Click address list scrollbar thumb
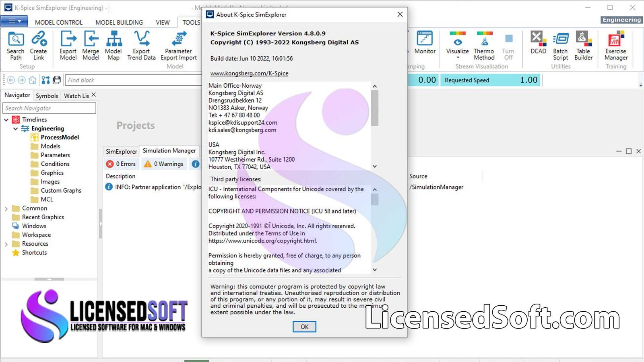This screenshot has width=644, height=362. 375,108
